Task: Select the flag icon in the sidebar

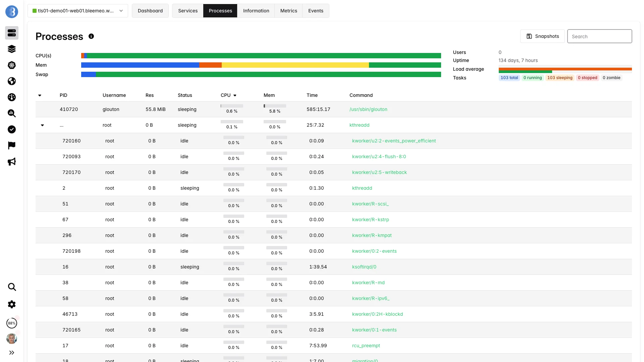Action: (x=12, y=145)
